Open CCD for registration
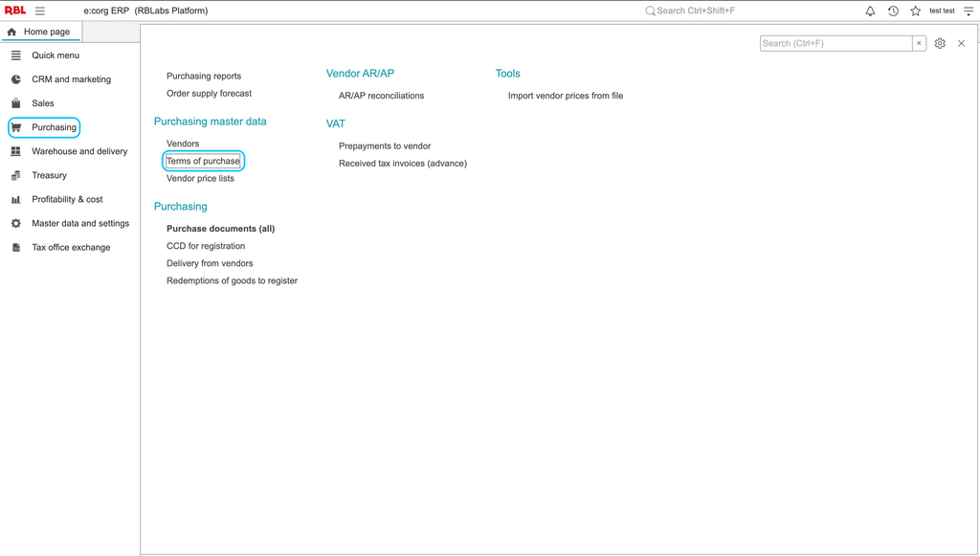980x556 pixels. 206,246
